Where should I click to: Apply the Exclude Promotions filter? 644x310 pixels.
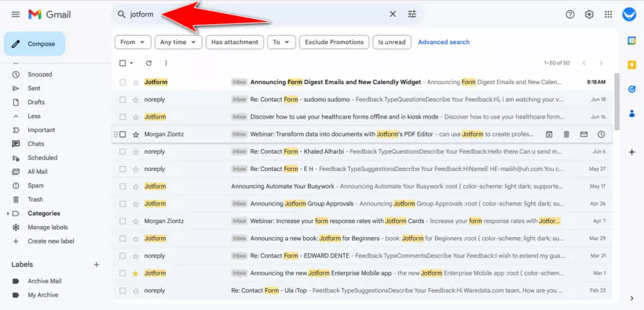(335, 42)
